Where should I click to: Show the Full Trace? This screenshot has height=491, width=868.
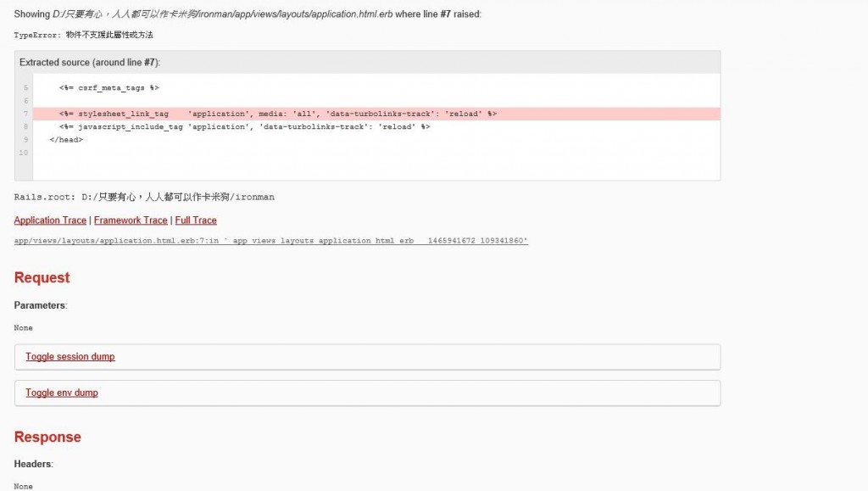click(196, 220)
